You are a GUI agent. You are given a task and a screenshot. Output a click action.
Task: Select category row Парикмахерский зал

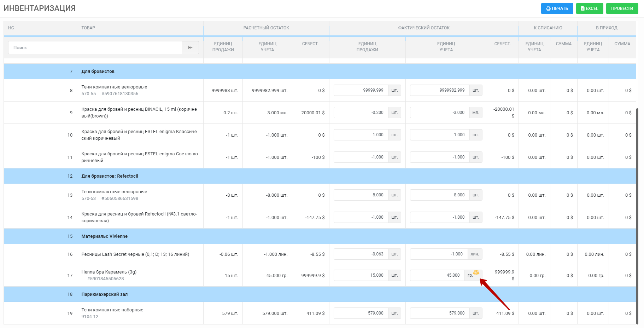pos(320,294)
